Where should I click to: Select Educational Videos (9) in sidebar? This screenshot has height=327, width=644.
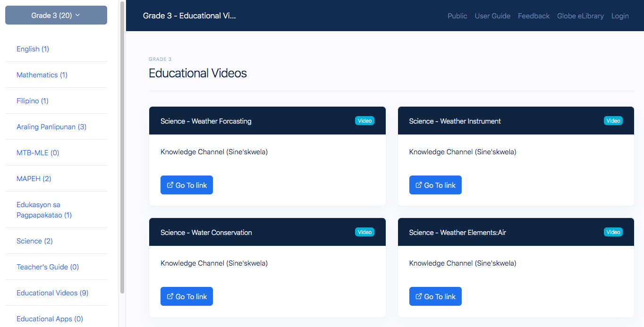52,293
